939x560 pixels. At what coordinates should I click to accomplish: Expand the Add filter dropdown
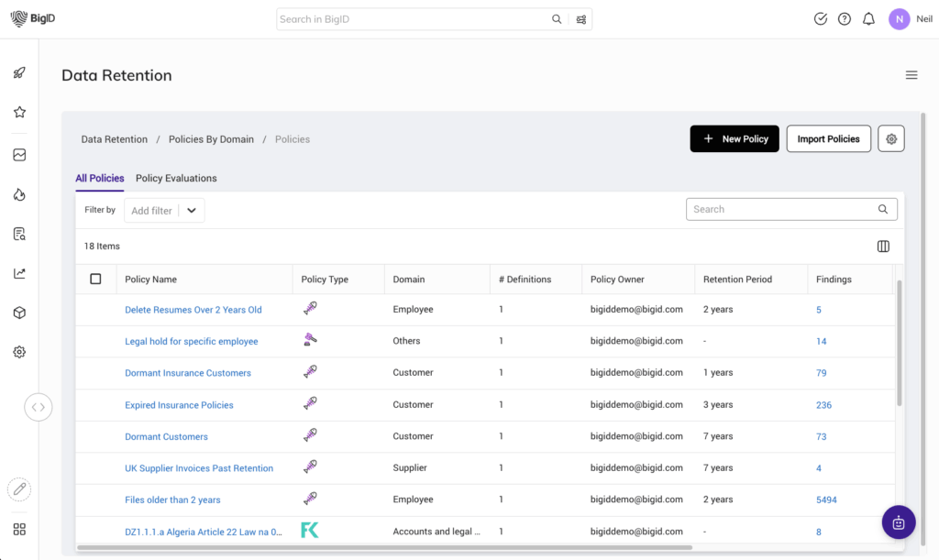tap(191, 211)
